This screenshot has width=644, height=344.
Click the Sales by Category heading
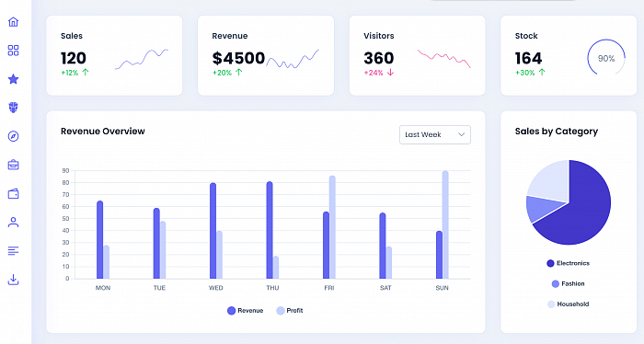pyautogui.click(x=557, y=132)
